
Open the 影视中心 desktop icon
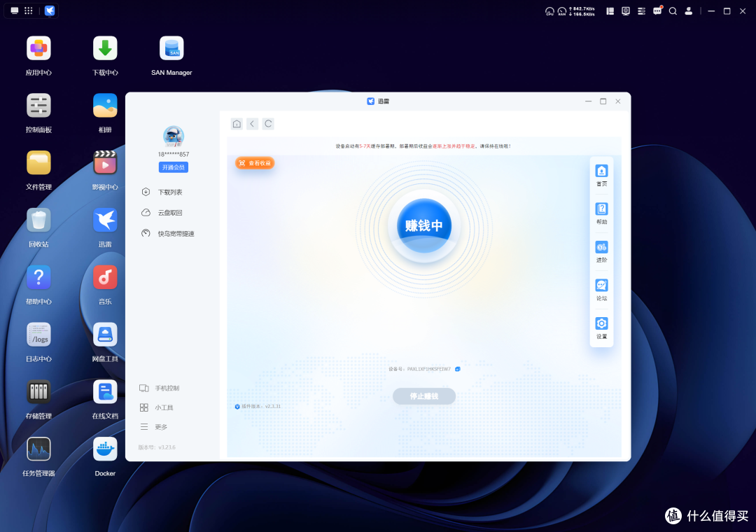pos(105,163)
